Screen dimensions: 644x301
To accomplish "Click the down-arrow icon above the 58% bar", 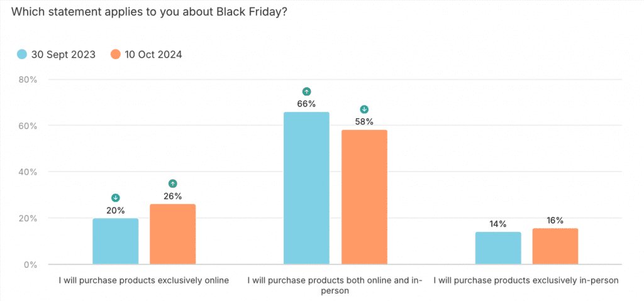I will pyautogui.click(x=364, y=109).
